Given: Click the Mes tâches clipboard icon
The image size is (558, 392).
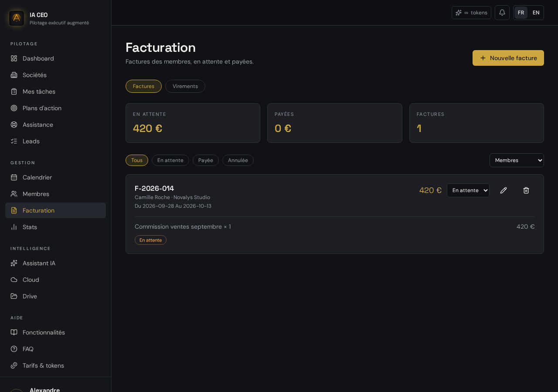Looking at the screenshot, I should point(14,91).
